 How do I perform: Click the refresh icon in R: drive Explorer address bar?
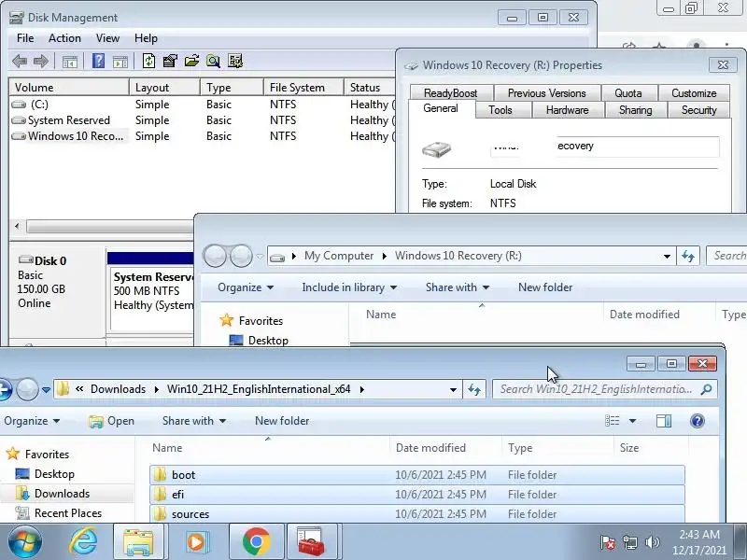(688, 256)
